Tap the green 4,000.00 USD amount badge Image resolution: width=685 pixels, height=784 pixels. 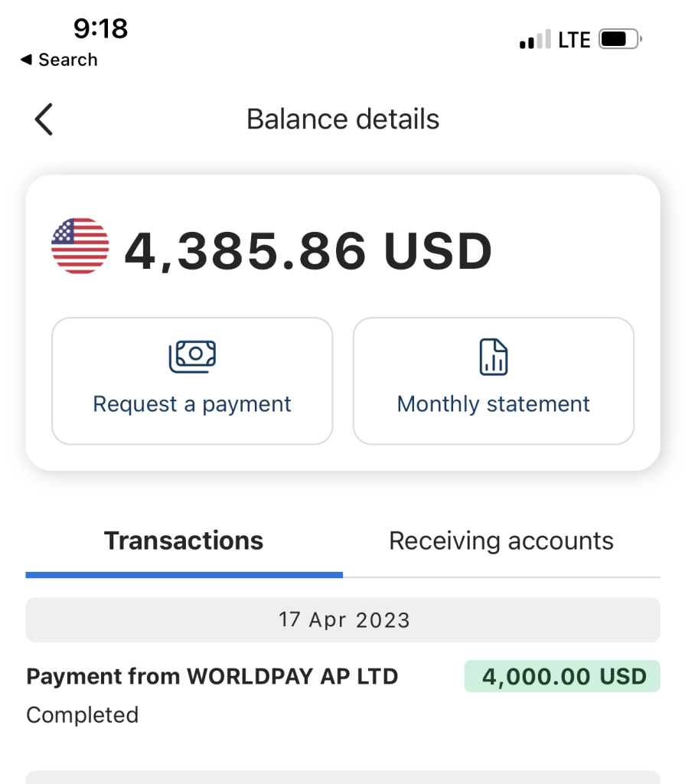[562, 677]
